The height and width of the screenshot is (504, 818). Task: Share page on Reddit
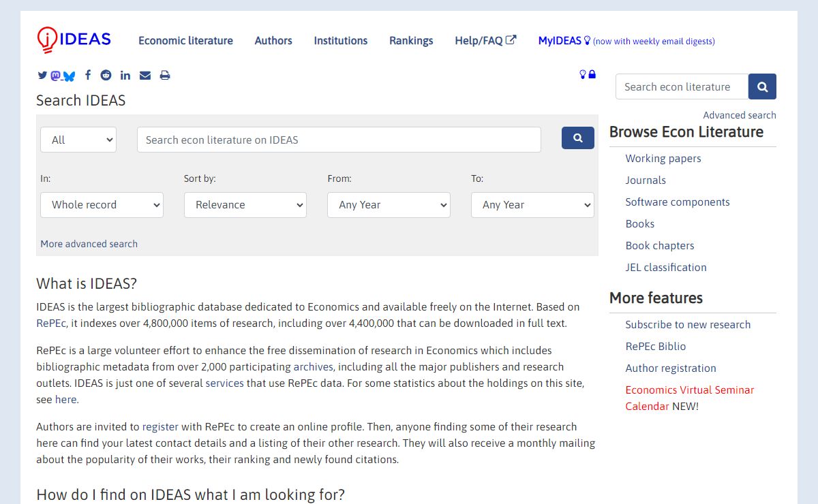coord(106,76)
